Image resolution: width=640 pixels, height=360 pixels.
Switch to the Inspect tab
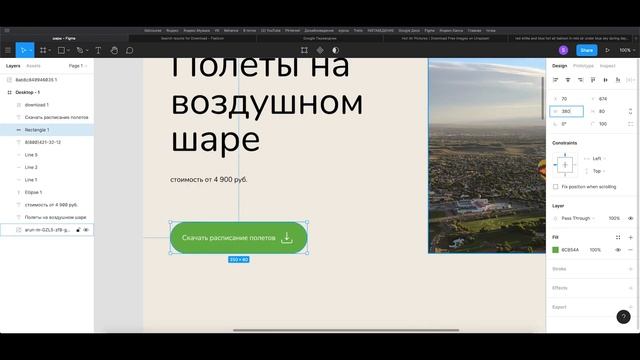coord(607,66)
